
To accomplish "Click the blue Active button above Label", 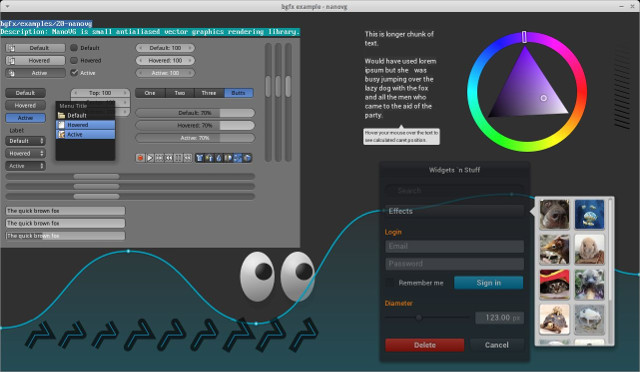I will point(25,118).
